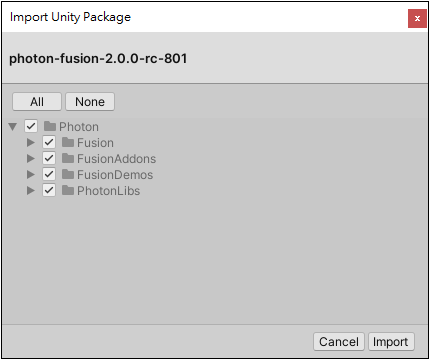Expand the FusionDemos folder arrow
This screenshot has width=430, height=360.
pos(31,174)
